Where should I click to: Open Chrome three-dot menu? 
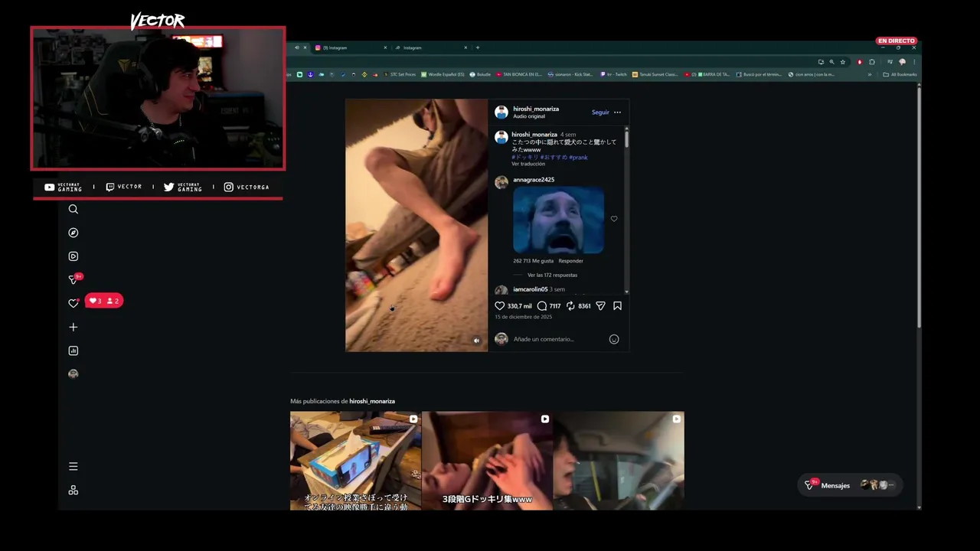(913, 62)
